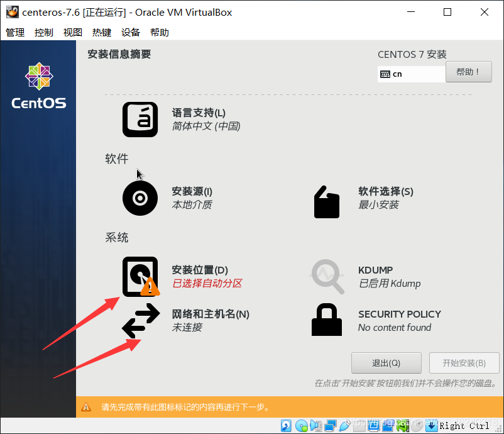This screenshot has width=504, height=434.
Task: Click the KDUMP magnifier icon
Action: point(327,277)
